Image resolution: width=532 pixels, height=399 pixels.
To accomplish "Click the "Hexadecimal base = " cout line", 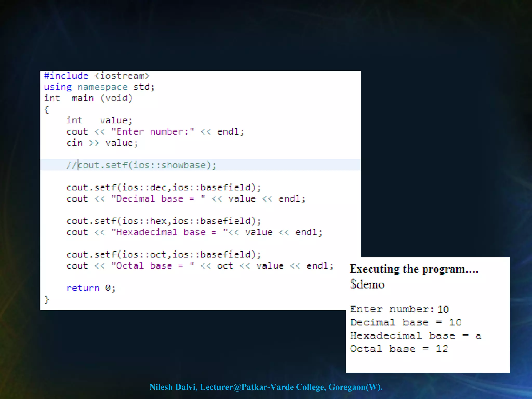I will [x=194, y=232].
